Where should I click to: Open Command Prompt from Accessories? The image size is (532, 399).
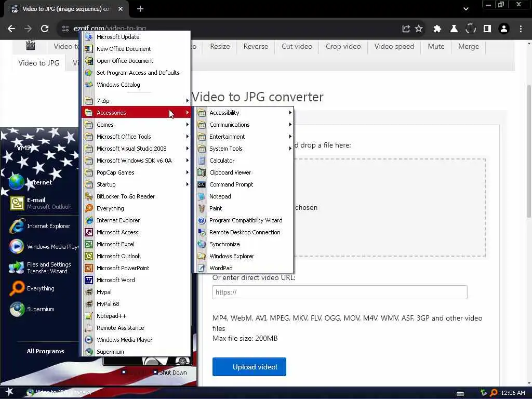tap(244, 184)
